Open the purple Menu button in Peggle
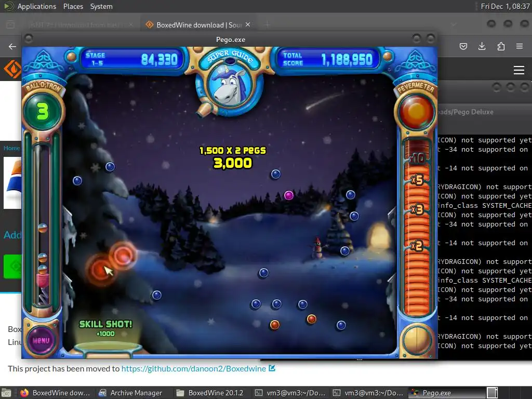This screenshot has height=399, width=532. [41, 340]
